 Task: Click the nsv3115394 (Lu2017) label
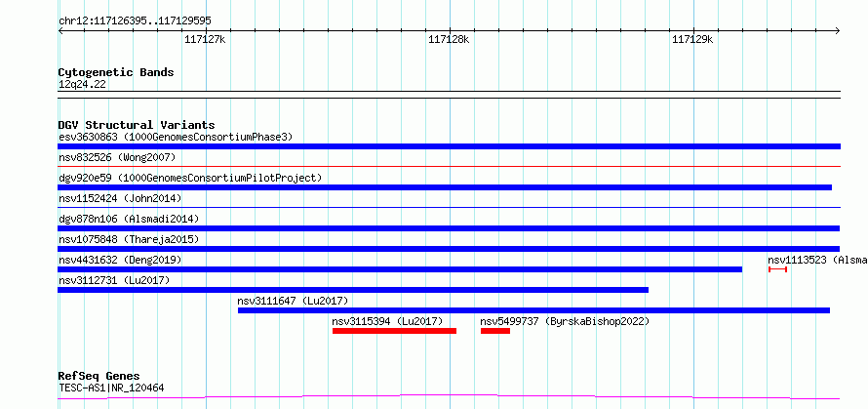(x=387, y=321)
